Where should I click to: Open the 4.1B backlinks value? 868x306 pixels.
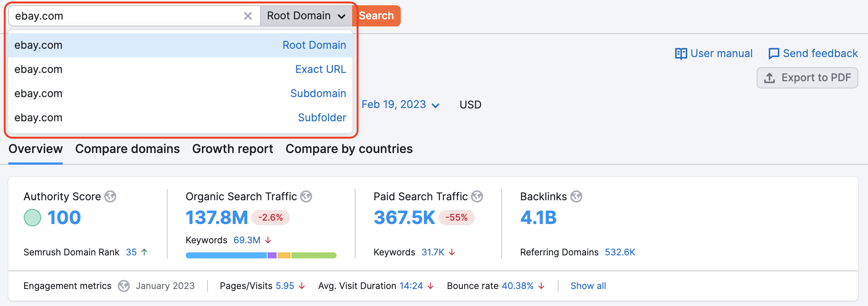(539, 218)
